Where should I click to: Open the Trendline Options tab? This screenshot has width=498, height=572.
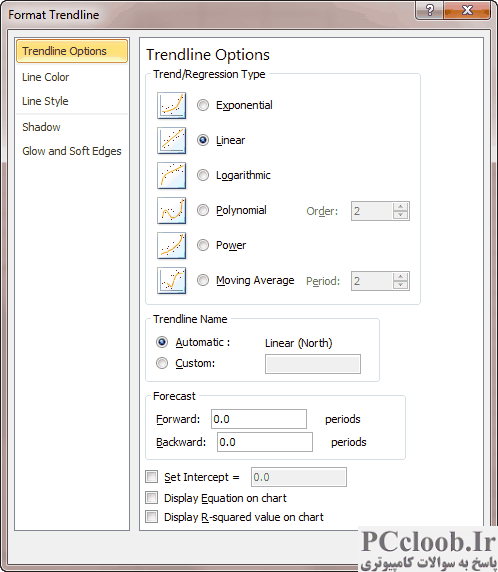pos(72,51)
